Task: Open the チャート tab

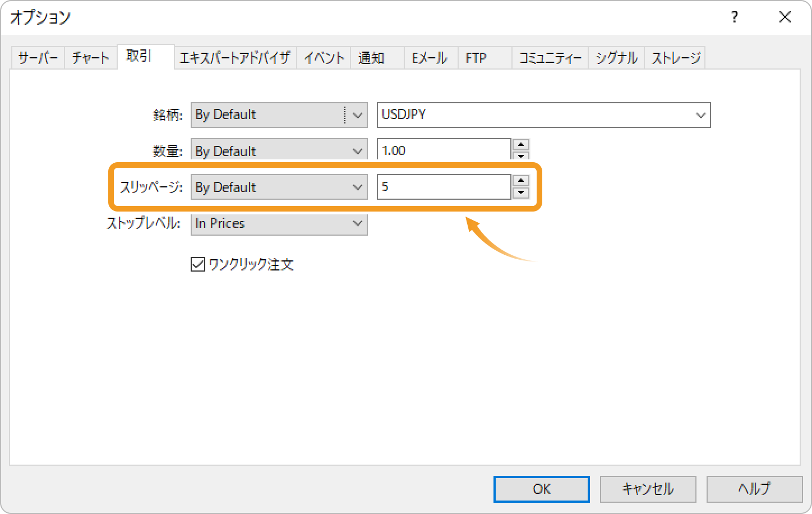Action: [x=90, y=58]
